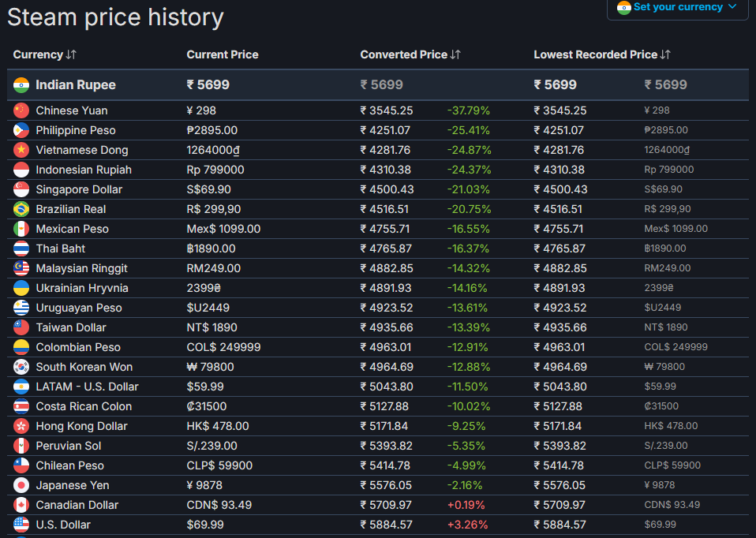This screenshot has width=756, height=538.
Task: Click the Japan flag icon
Action: 21,485
